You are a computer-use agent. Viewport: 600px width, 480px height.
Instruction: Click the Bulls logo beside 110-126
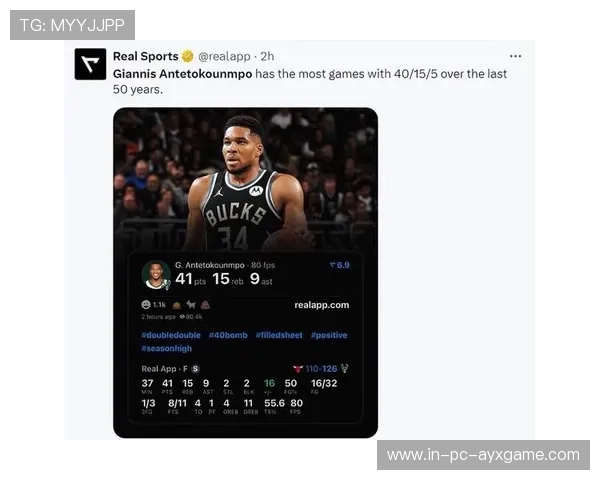(x=298, y=369)
